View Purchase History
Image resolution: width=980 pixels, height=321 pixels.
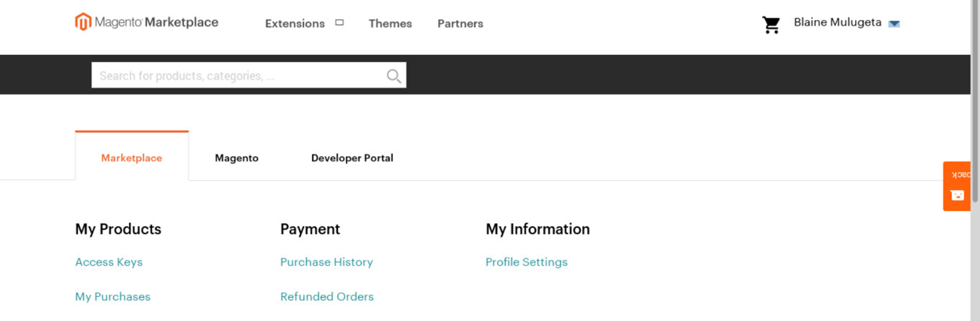(327, 262)
